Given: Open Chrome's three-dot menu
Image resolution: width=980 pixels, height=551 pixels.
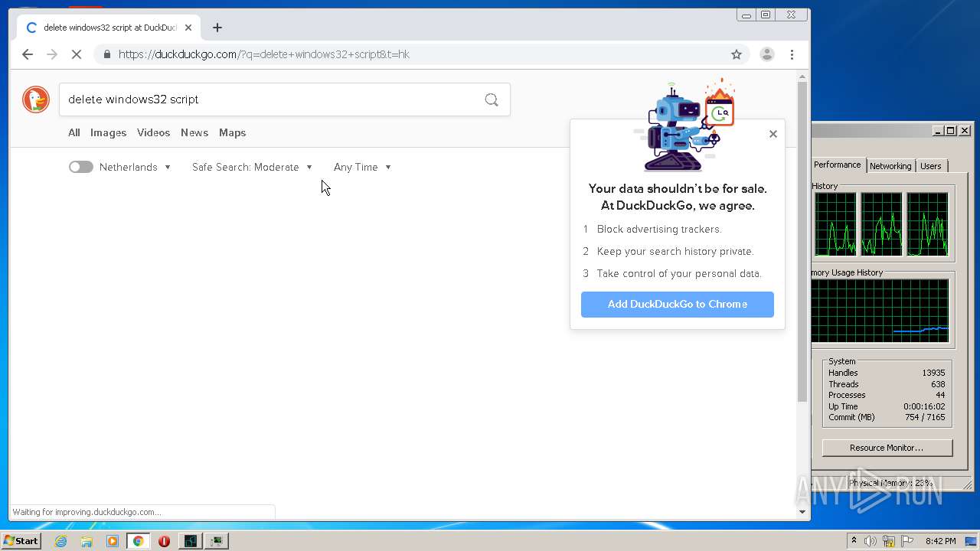Looking at the screenshot, I should point(792,54).
